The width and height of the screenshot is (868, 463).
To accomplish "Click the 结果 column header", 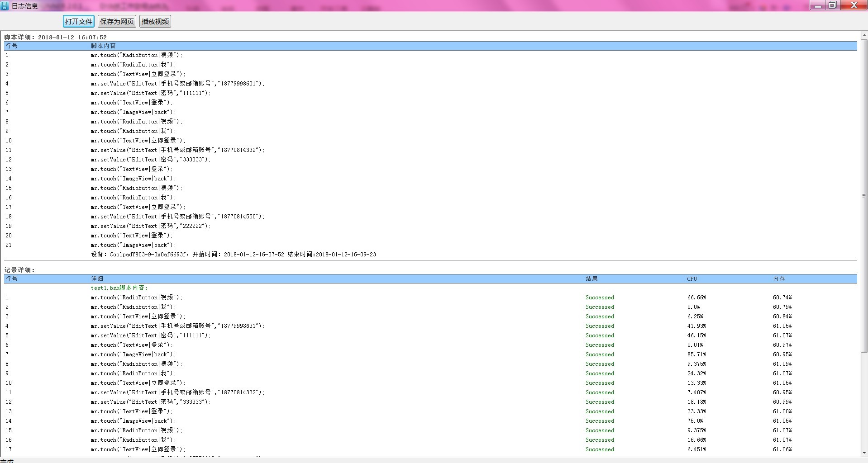I will tap(592, 279).
